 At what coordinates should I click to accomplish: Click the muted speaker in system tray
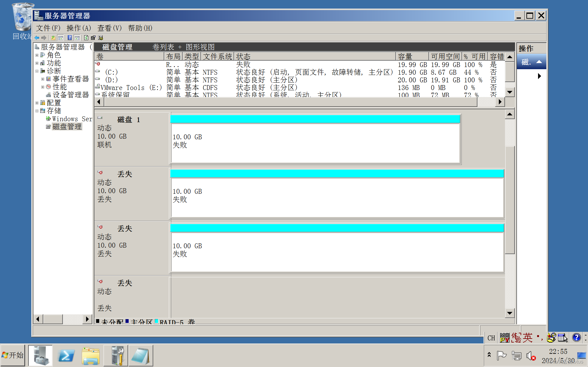point(530,355)
